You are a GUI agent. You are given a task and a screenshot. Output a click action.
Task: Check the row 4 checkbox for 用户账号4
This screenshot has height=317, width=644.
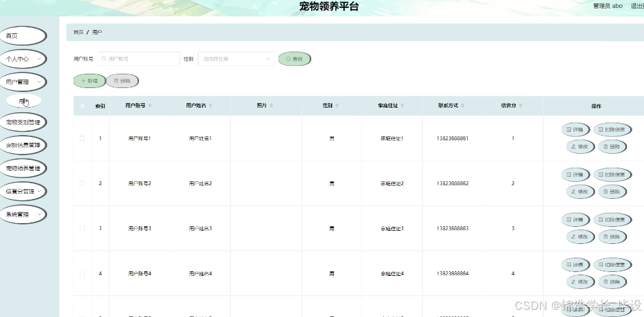tap(82, 274)
